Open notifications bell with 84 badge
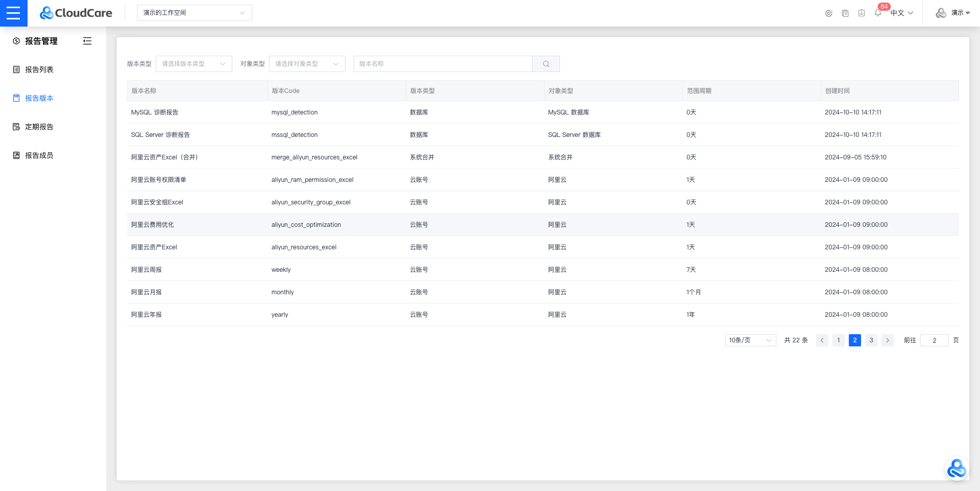 pyautogui.click(x=878, y=13)
